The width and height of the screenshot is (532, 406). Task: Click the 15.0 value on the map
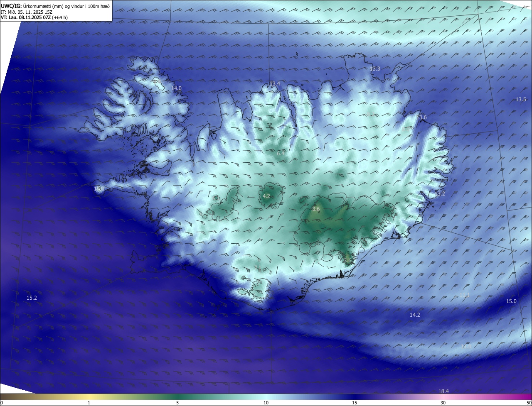[511, 301]
